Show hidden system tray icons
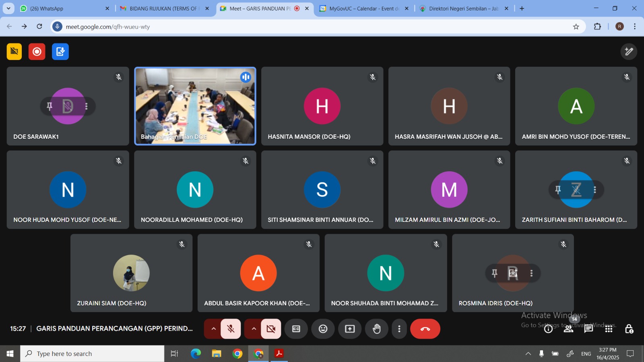 [x=528, y=354]
